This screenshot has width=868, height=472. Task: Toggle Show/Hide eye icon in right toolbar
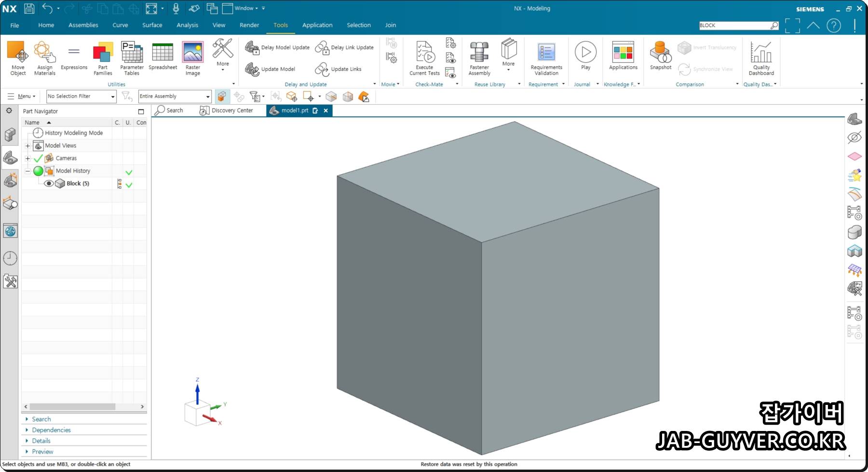tap(854, 138)
